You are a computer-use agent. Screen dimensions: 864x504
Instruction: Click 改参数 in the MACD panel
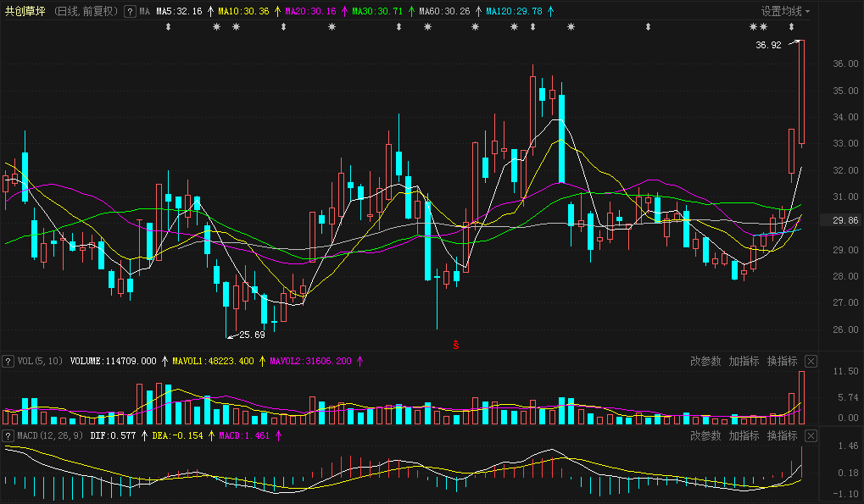[x=705, y=435]
